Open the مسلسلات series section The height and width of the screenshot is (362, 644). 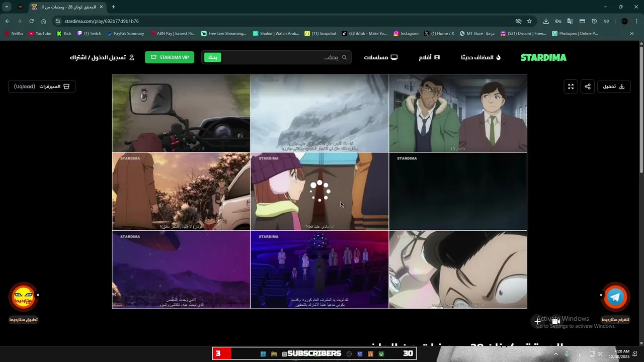(x=380, y=57)
